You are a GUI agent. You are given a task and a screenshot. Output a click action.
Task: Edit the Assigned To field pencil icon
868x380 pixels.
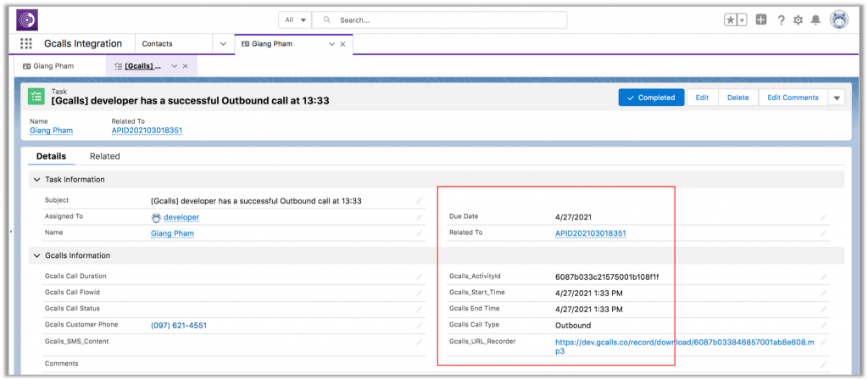419,218
